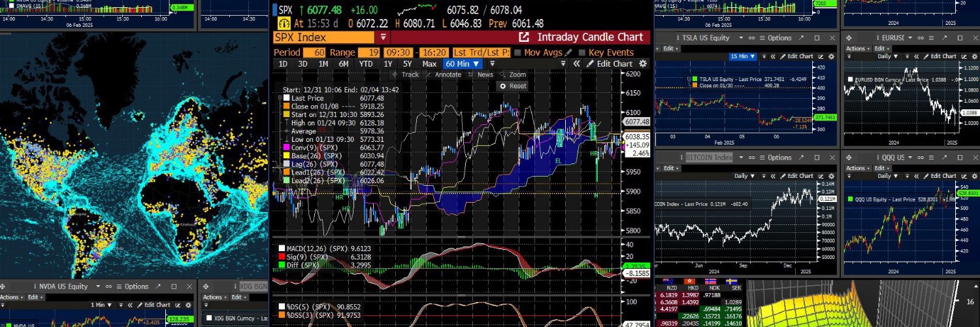The image size is (980, 327).
Task: Click the Range field value 19
Action: 369,52
